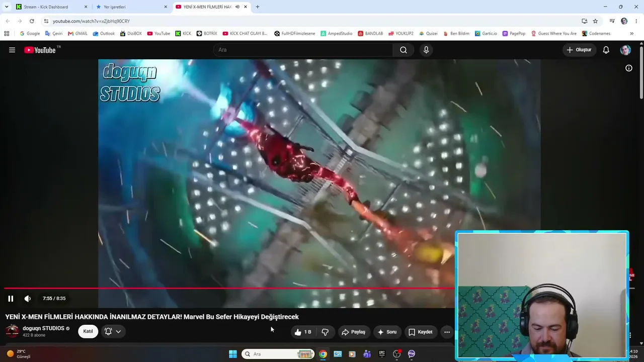Screen dimensions: 644x362
Task: Open Chrome from the taskbar
Action: click(323, 354)
